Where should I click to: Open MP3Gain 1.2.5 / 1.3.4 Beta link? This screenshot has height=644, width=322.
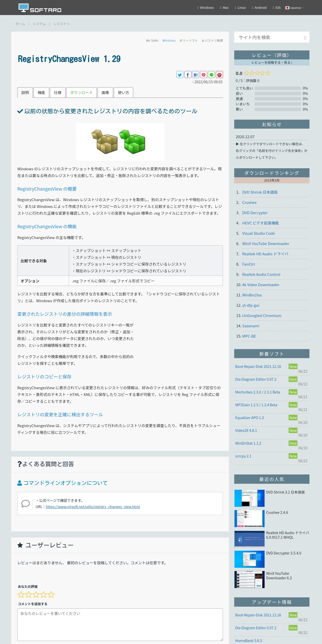[x=256, y=405]
